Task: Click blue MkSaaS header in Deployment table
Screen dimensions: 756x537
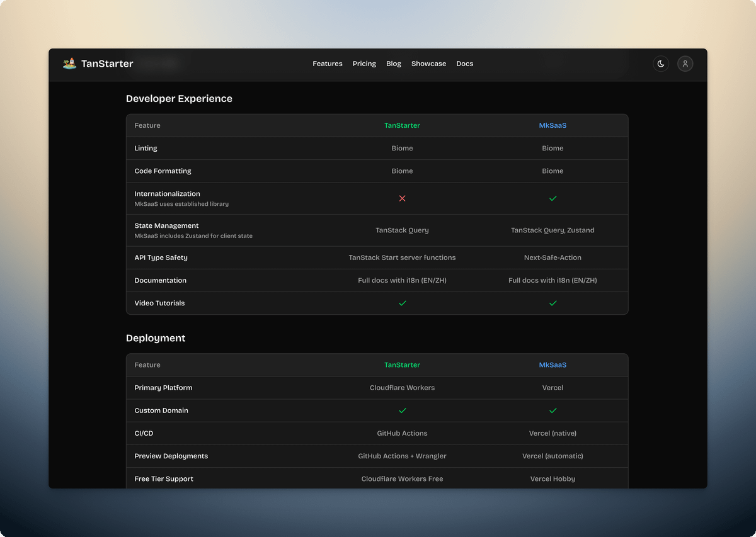Action: [553, 365]
